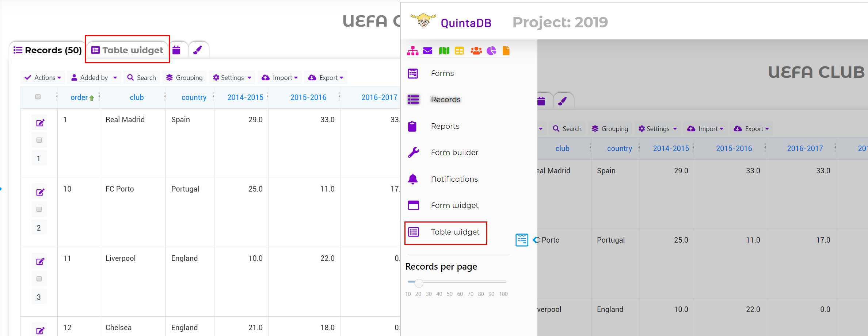
Task: Switch to the Records (50) tab
Action: coord(47,50)
